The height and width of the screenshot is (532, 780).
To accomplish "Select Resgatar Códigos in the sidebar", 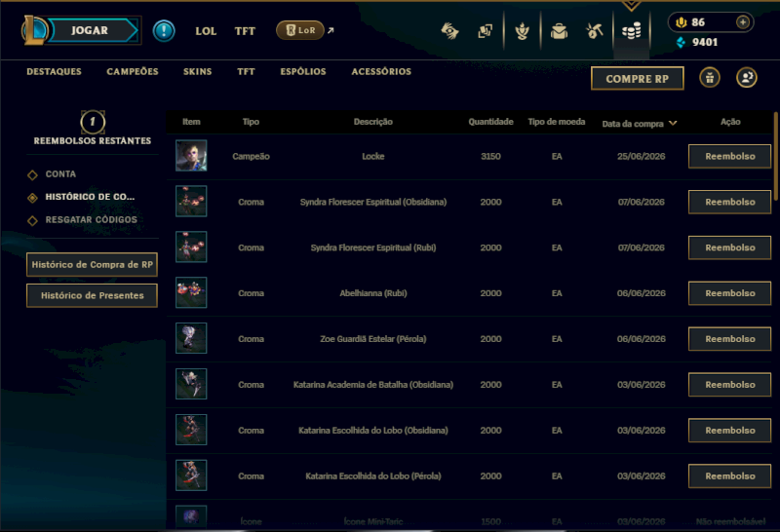I will [91, 220].
